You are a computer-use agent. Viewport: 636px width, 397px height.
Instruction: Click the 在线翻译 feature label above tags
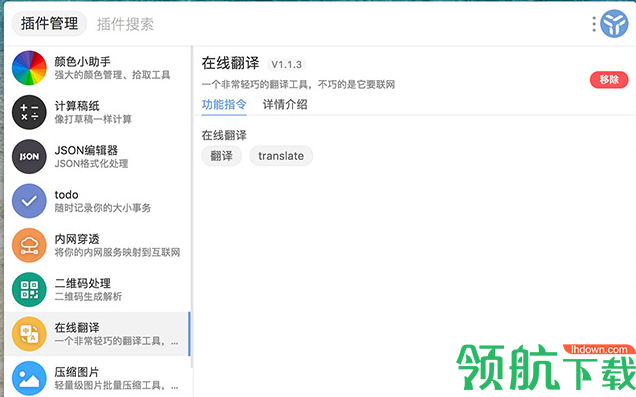[x=224, y=135]
